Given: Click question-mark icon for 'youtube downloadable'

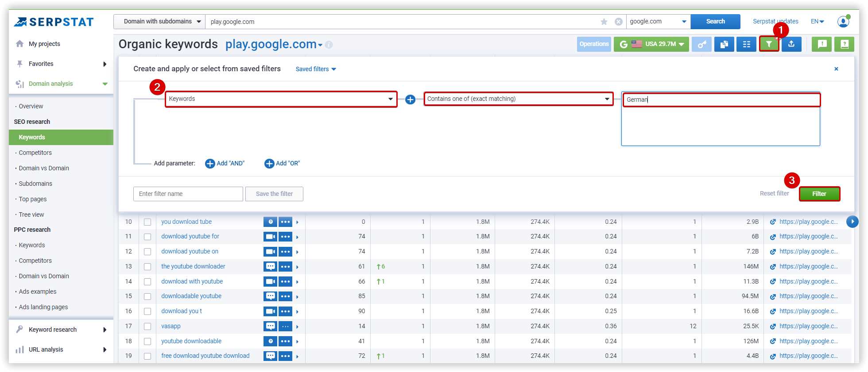Looking at the screenshot, I should (270, 341).
